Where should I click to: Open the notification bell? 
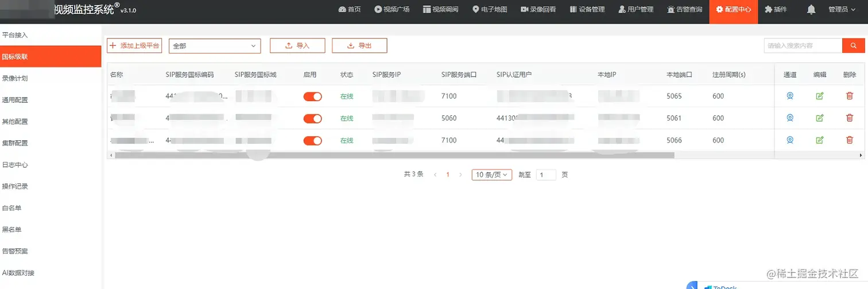coord(811,10)
